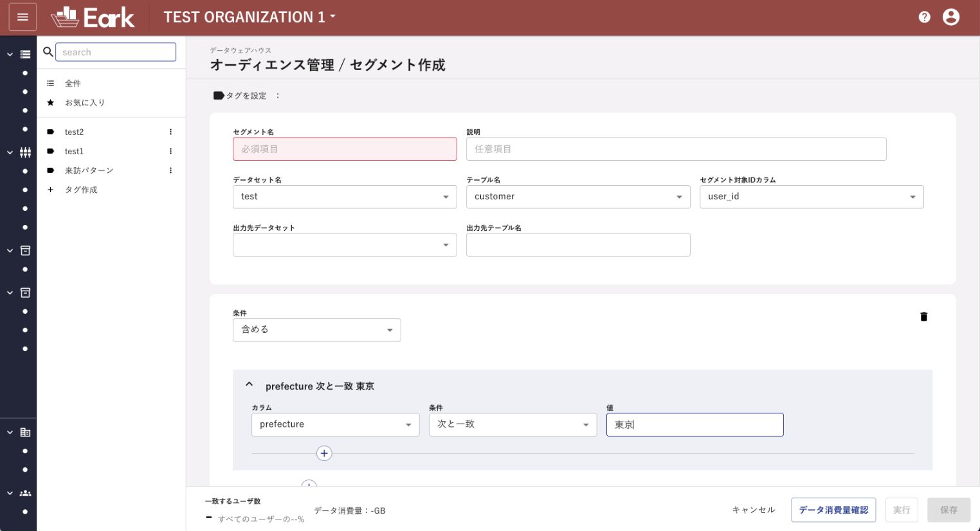
Task: Click the データ消費量：-GB text
Action: (x=350, y=510)
